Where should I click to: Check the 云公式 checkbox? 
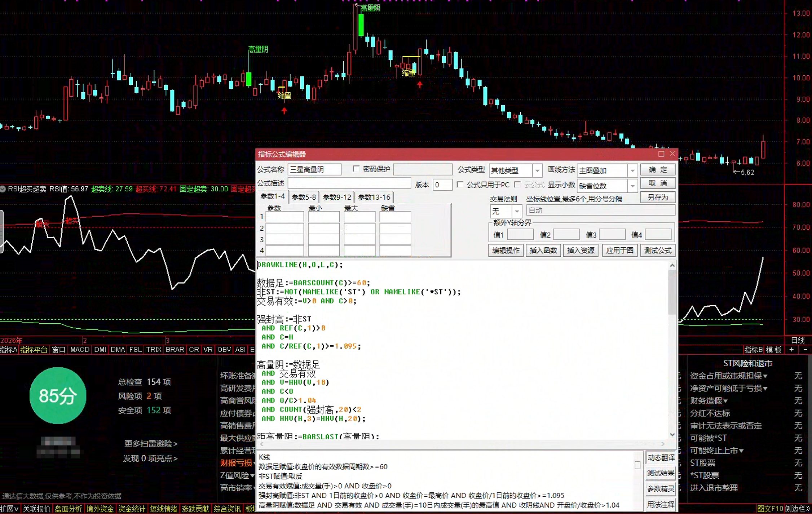[517, 185]
